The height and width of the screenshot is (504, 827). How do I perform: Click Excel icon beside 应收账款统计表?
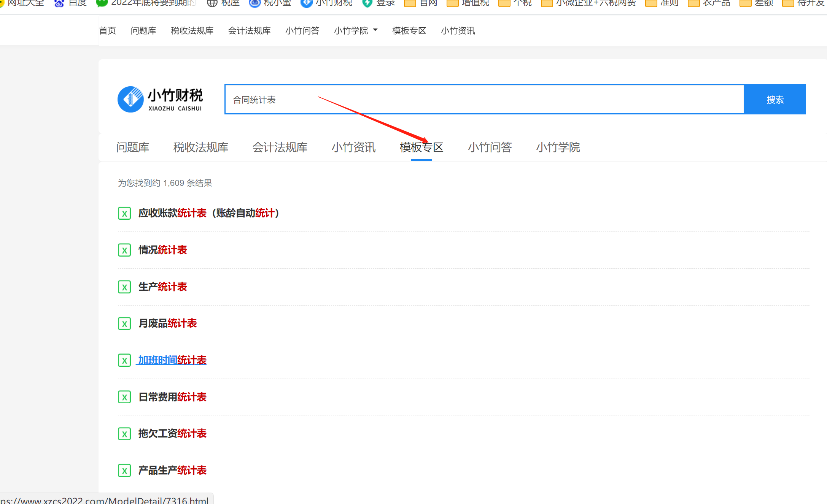tap(124, 213)
